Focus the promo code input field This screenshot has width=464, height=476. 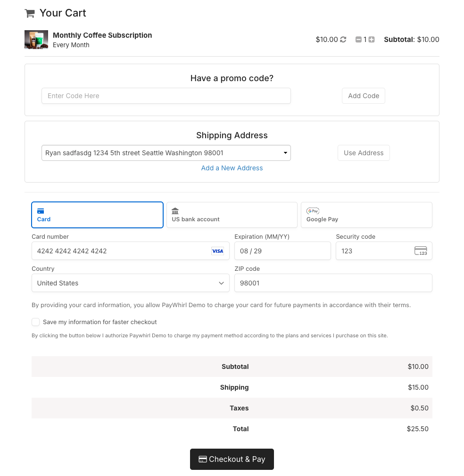(x=166, y=96)
